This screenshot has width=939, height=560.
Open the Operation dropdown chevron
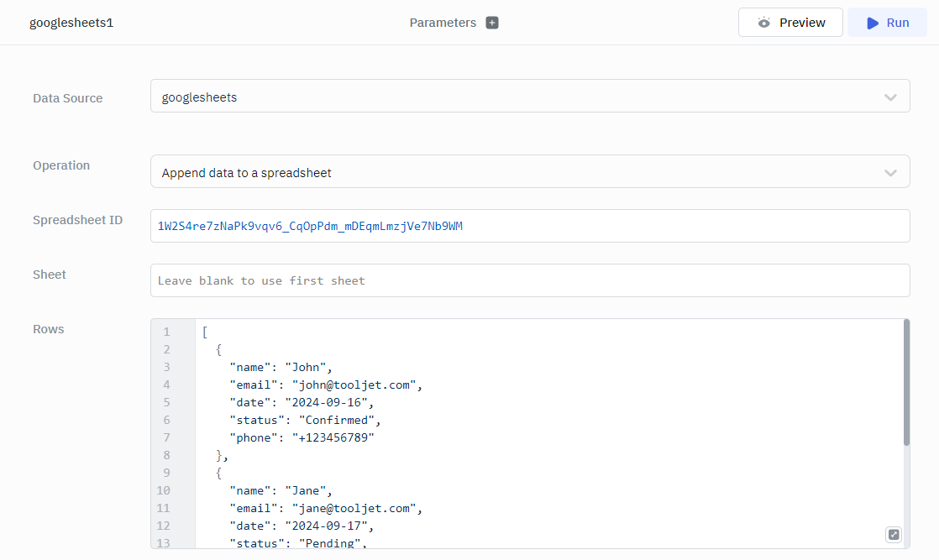click(x=890, y=173)
